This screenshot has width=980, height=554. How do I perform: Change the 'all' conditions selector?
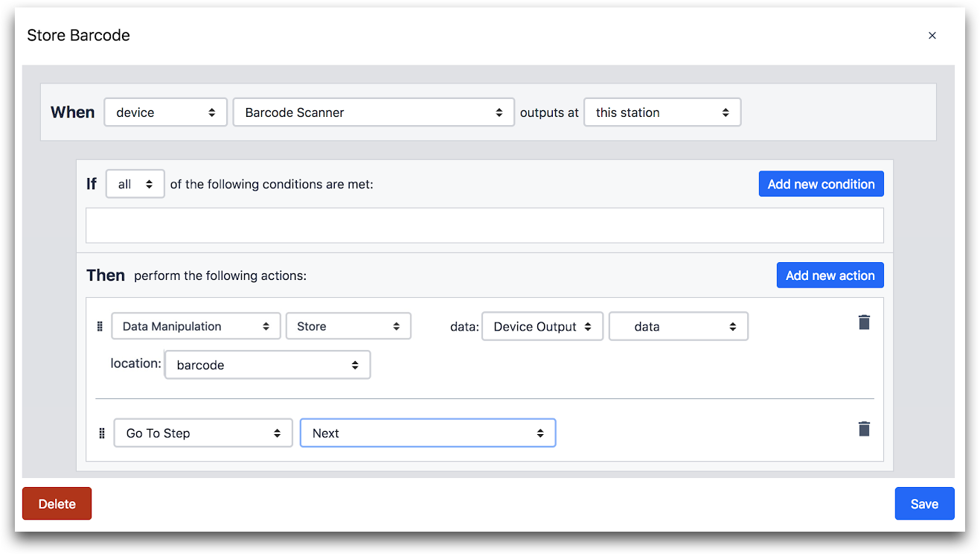click(x=135, y=184)
